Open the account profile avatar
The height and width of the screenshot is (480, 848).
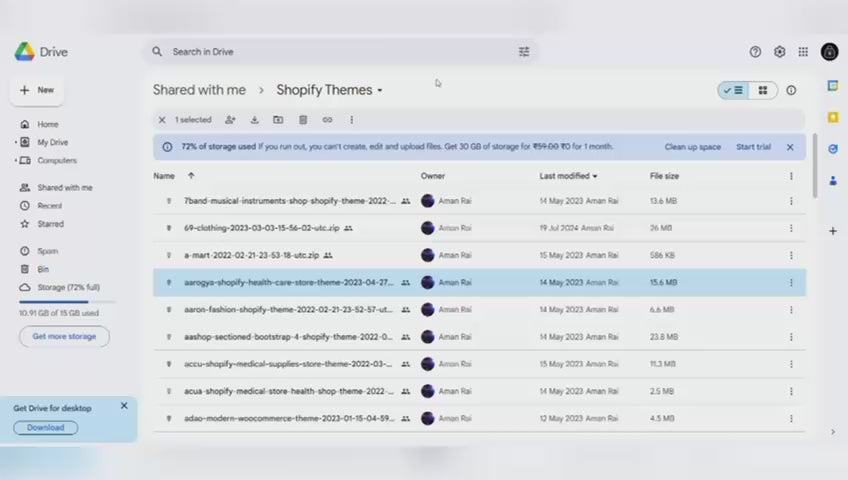coord(830,52)
